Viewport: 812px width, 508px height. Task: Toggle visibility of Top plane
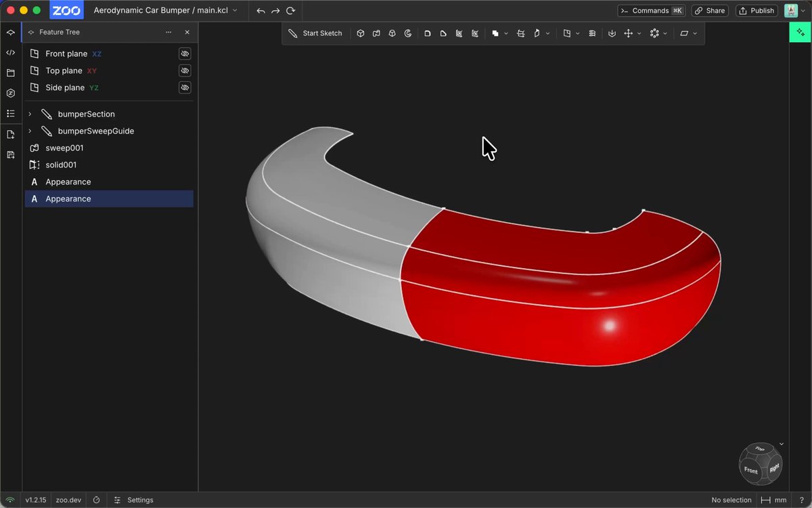(x=185, y=70)
